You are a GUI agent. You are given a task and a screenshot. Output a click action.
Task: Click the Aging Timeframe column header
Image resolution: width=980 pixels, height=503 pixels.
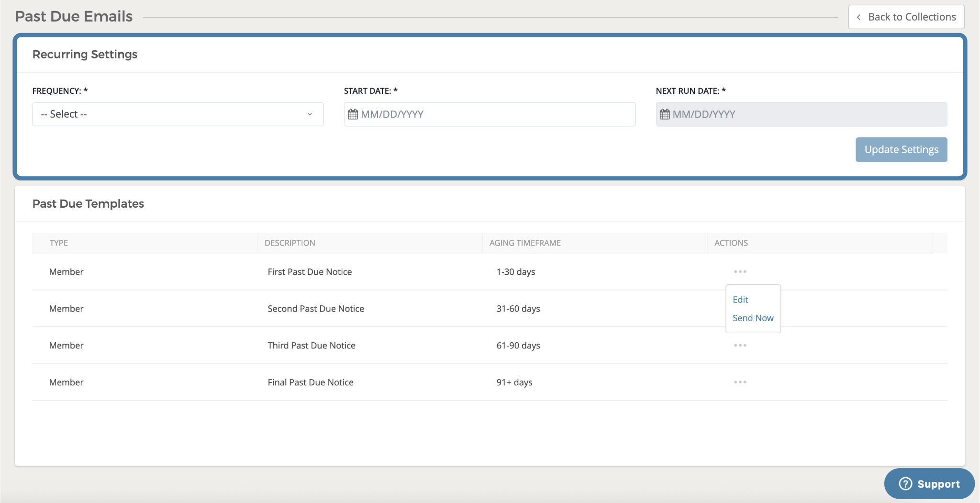pyautogui.click(x=525, y=243)
